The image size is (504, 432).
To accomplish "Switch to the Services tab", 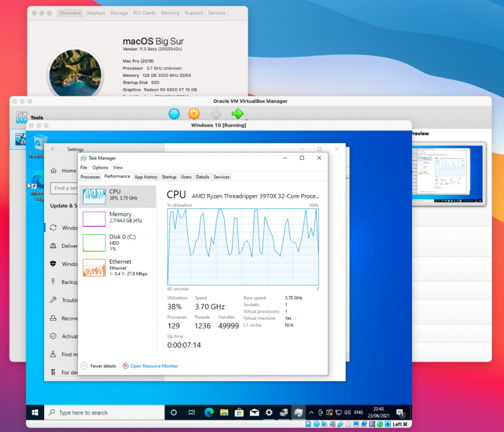I will click(222, 177).
